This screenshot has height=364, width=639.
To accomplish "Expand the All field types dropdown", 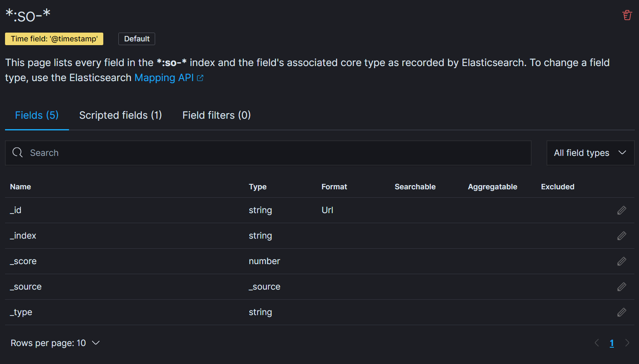I will [590, 153].
